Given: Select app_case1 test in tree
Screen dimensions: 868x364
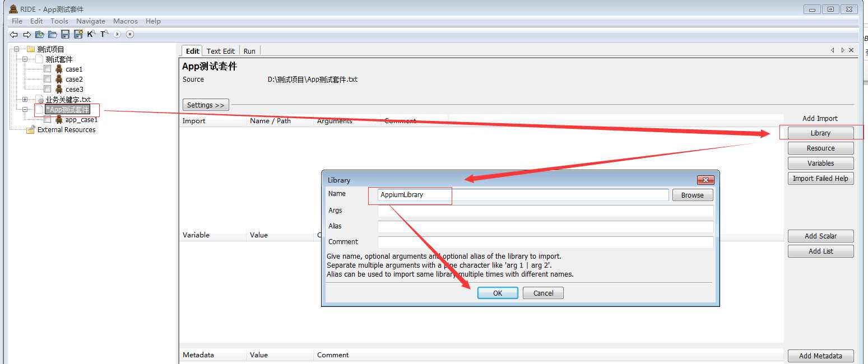Looking at the screenshot, I should pos(81,120).
